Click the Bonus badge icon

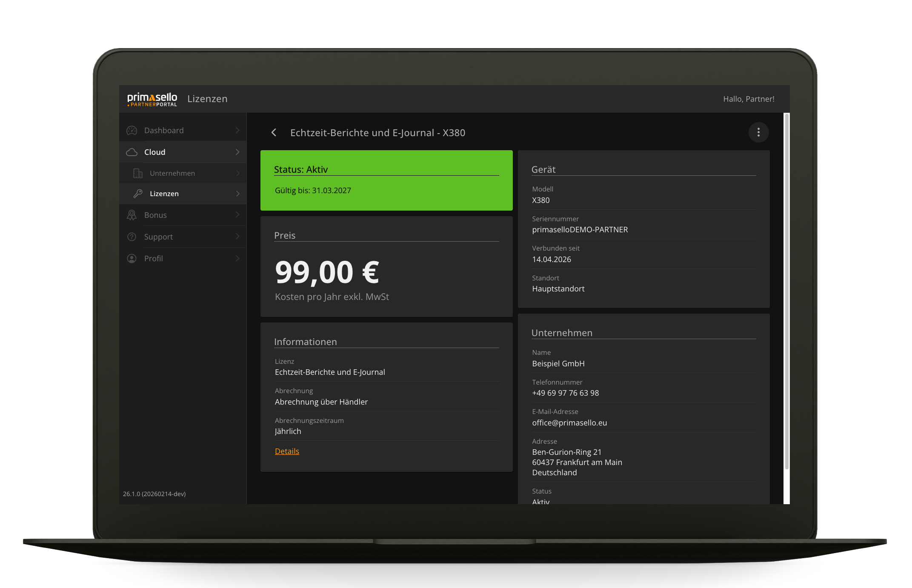(132, 215)
